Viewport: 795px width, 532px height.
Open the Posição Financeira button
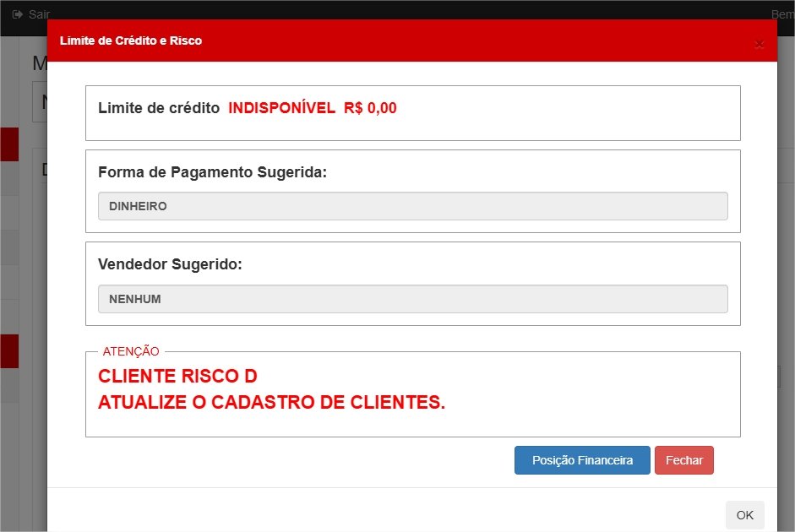[582, 460]
